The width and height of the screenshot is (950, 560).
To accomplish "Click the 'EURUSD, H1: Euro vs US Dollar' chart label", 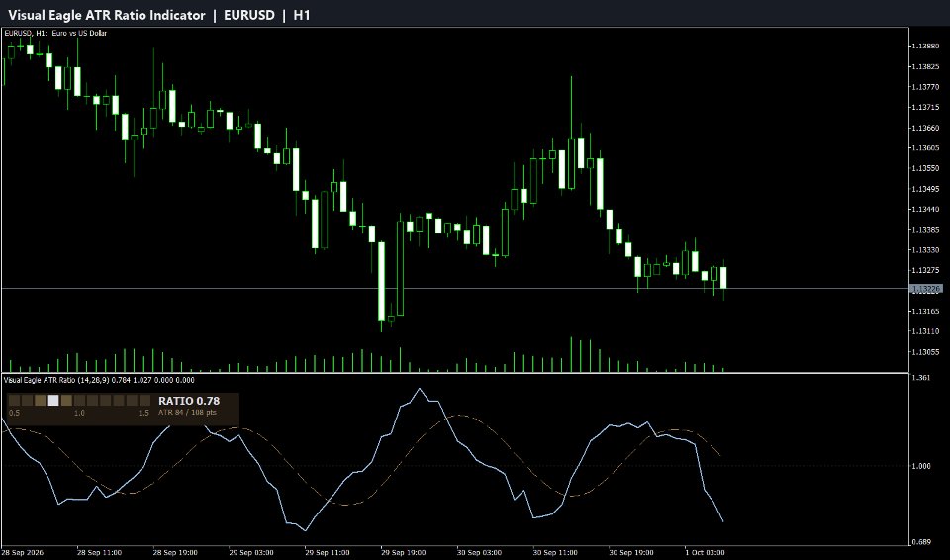I will point(55,33).
